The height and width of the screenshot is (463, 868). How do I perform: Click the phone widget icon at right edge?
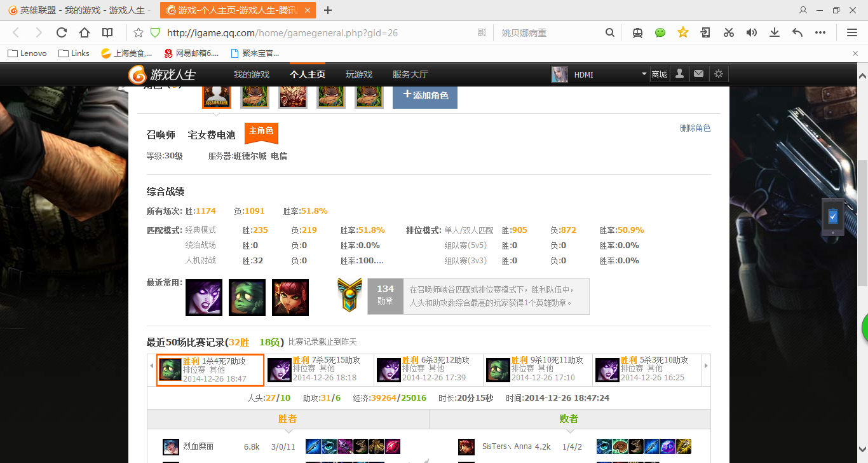tap(833, 217)
